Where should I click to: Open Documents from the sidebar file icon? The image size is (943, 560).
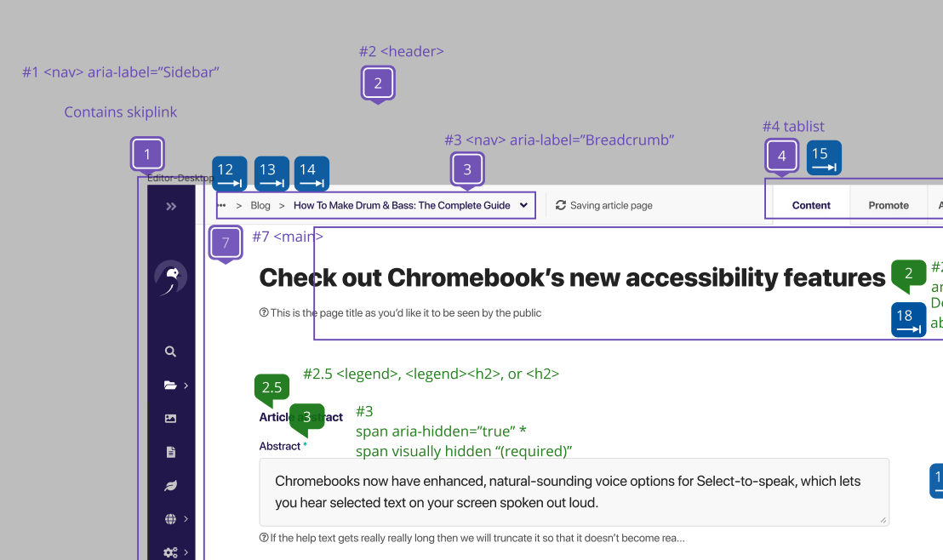coord(171,452)
